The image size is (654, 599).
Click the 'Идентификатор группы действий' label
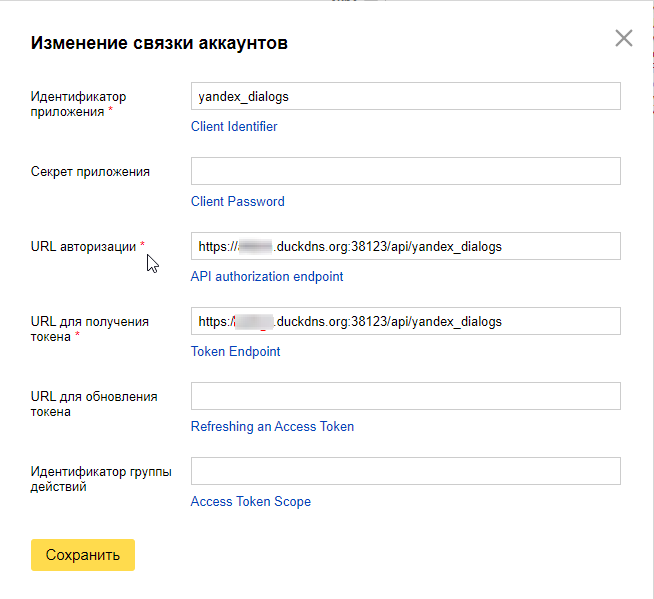point(101,479)
